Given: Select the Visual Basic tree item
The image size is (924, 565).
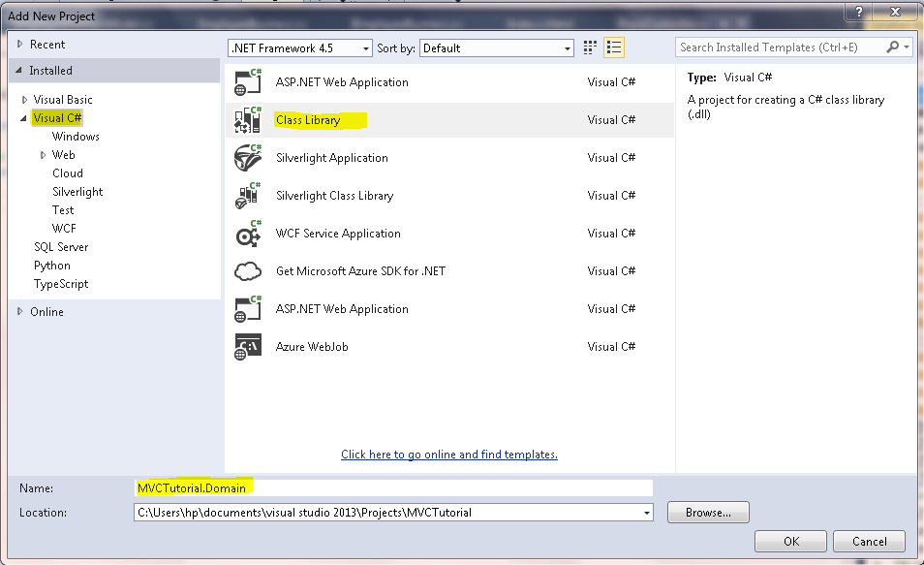Looking at the screenshot, I should click(x=63, y=100).
